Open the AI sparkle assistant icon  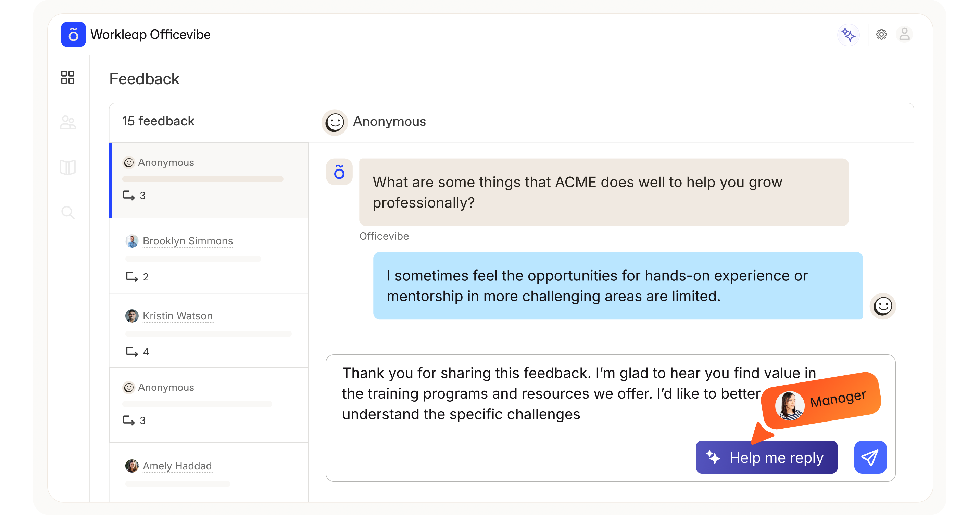pyautogui.click(x=849, y=35)
